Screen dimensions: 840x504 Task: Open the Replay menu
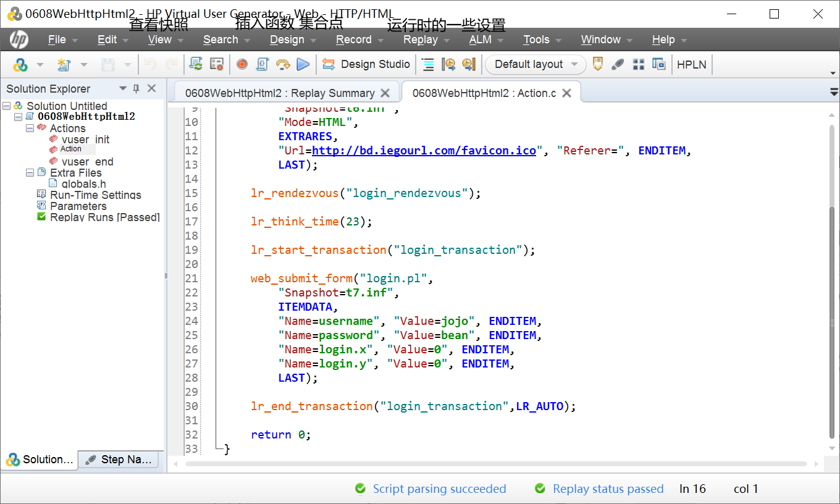tap(427, 40)
